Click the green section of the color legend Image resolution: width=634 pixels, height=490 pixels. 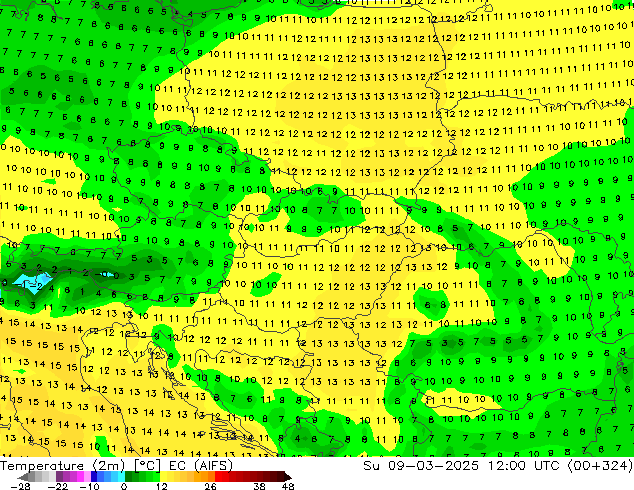pos(142,477)
